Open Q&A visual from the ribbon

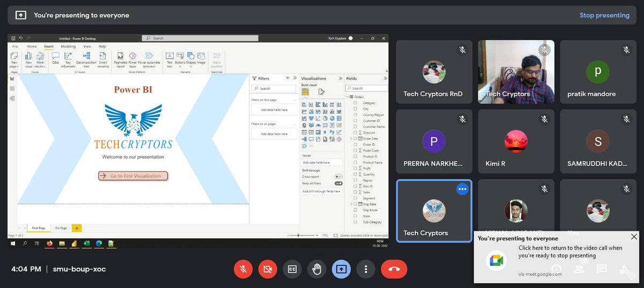[55, 58]
